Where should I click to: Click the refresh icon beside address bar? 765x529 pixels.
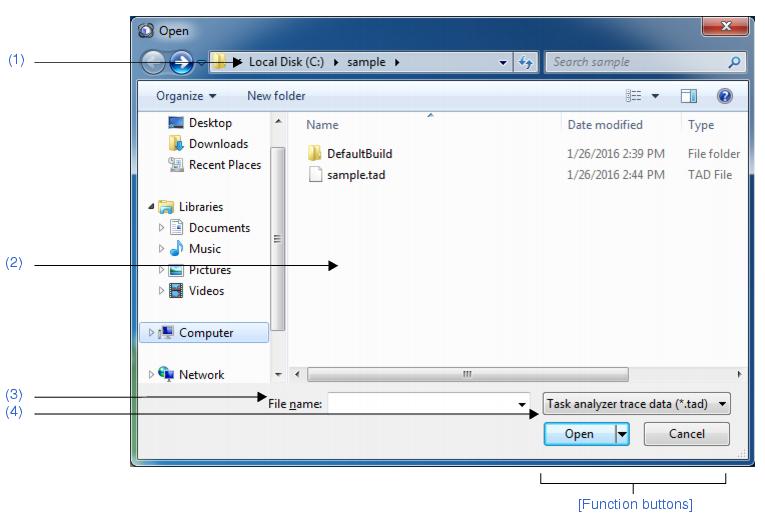click(527, 63)
